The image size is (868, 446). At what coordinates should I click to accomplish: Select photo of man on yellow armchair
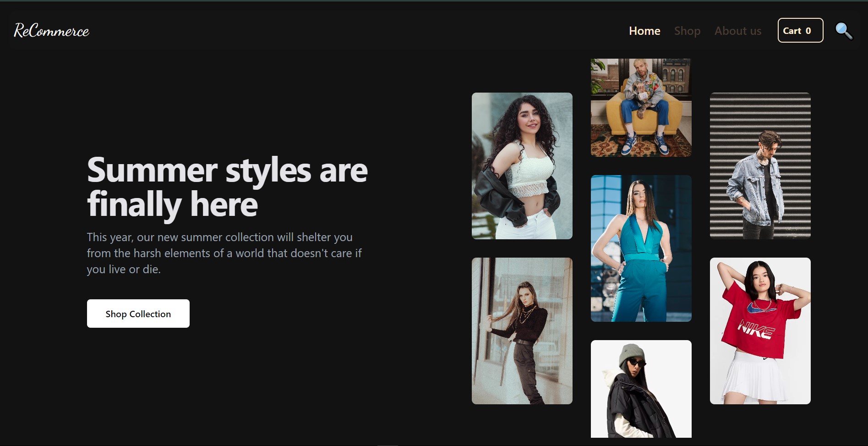(641, 108)
